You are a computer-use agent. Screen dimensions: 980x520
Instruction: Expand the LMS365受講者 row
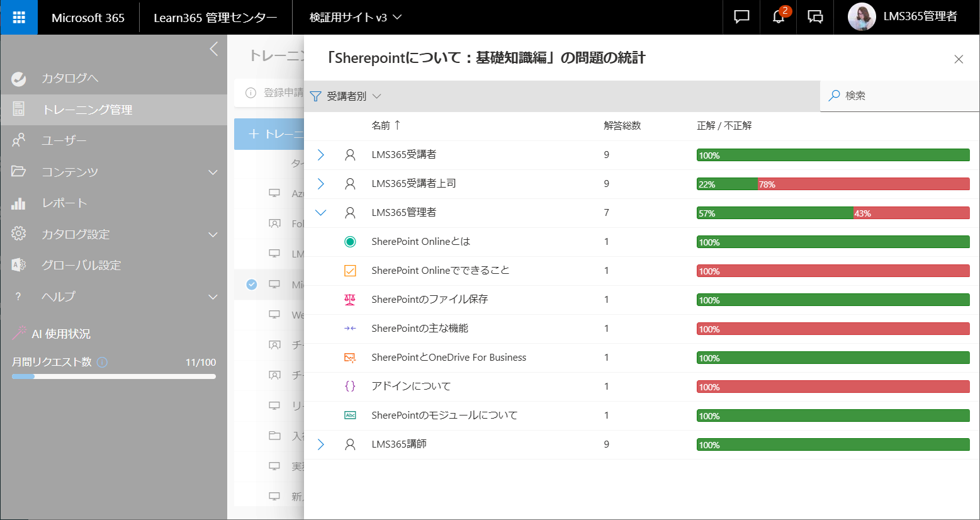pyautogui.click(x=321, y=155)
